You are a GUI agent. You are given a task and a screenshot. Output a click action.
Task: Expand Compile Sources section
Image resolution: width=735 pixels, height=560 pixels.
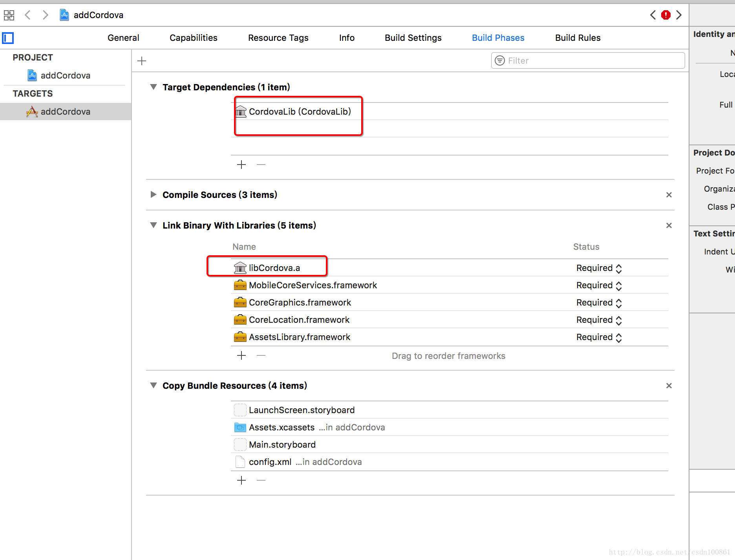(x=154, y=194)
